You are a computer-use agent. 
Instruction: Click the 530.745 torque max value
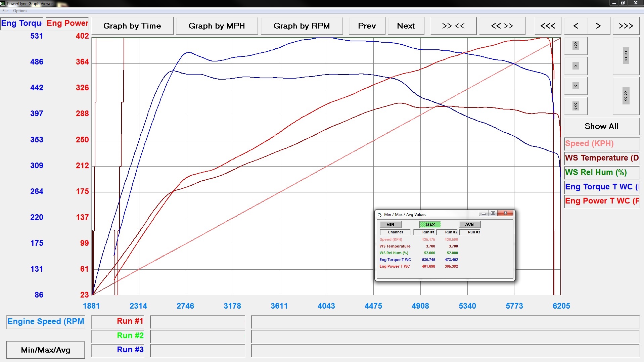[x=428, y=260]
